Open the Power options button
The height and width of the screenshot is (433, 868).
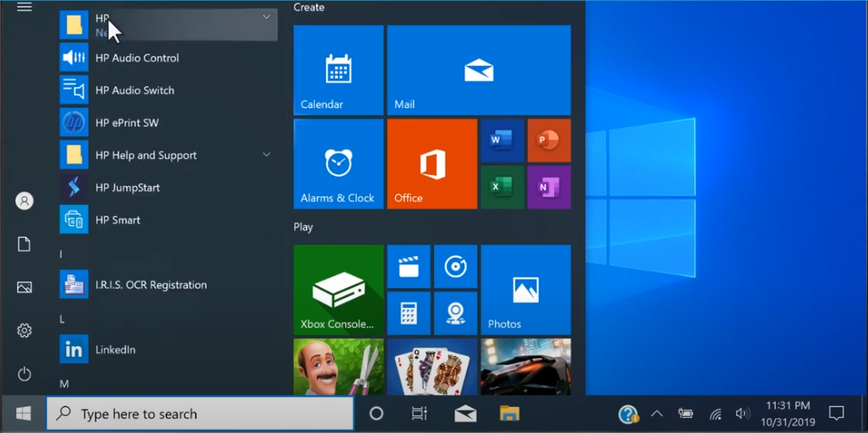tap(25, 375)
